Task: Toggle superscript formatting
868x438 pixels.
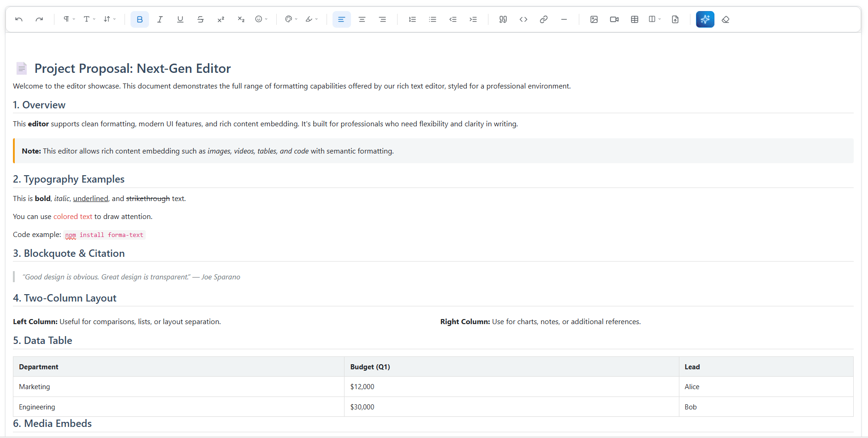Action: 221,19
